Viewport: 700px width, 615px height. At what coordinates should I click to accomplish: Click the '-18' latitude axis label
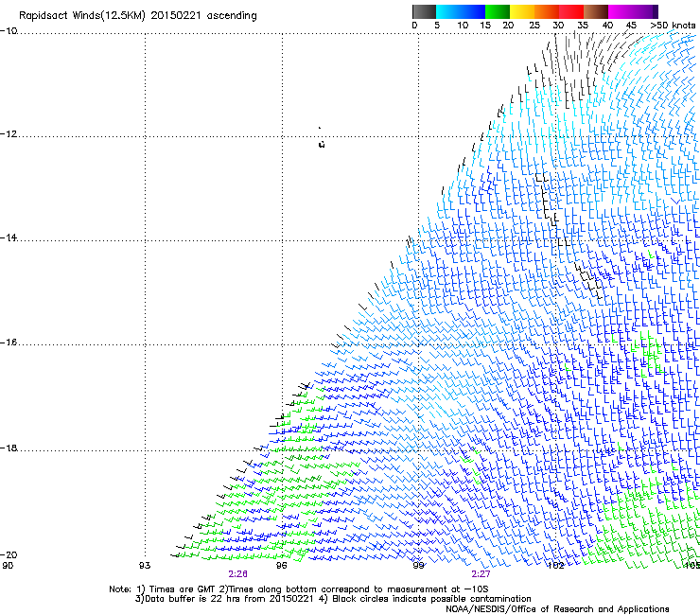tap(9, 448)
